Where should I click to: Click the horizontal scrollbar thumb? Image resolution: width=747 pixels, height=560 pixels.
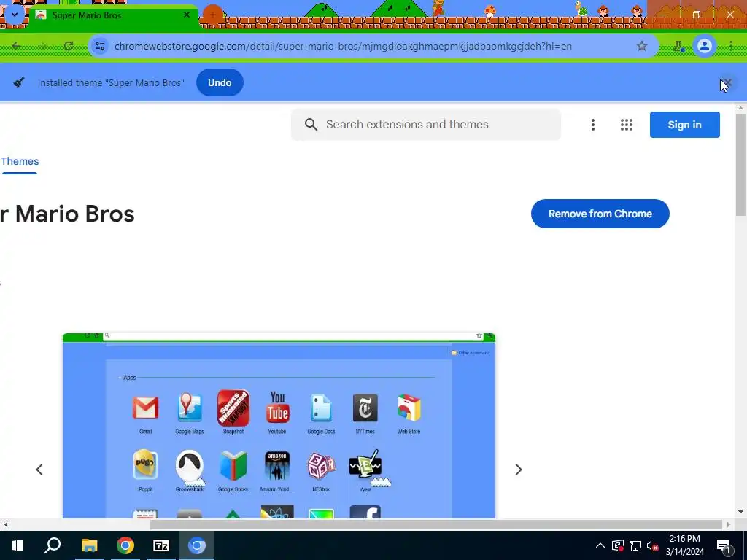tap(436, 524)
